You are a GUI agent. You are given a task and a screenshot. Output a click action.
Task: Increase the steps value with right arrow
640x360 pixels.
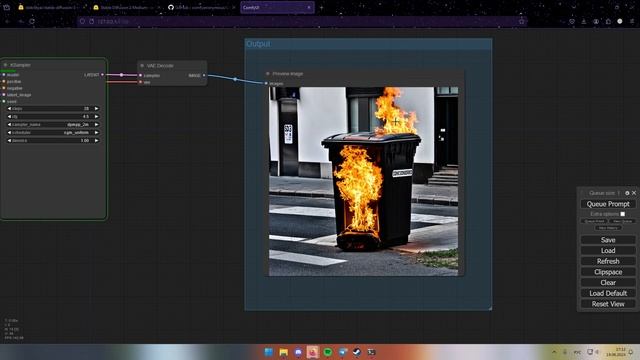(x=96, y=109)
